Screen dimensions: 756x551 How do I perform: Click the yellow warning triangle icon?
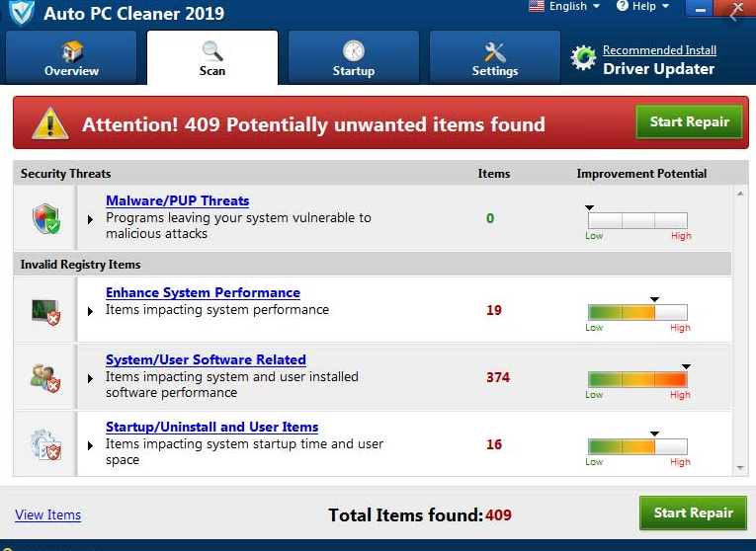[x=49, y=123]
